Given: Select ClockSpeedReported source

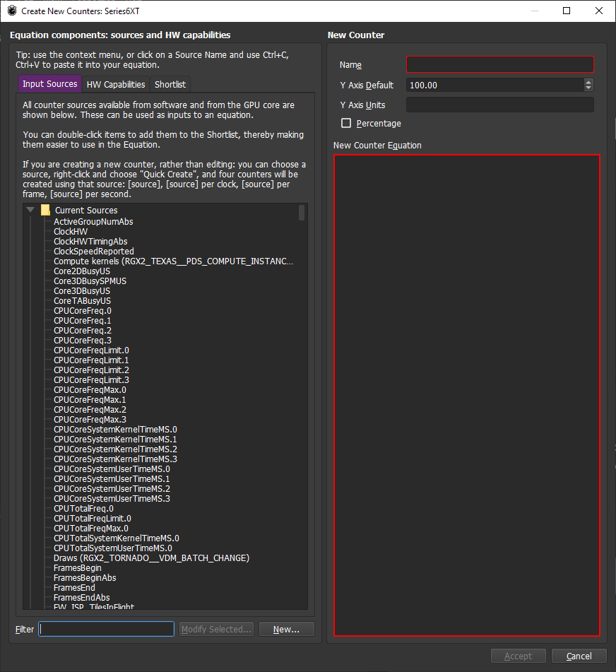Looking at the screenshot, I should (93, 252).
